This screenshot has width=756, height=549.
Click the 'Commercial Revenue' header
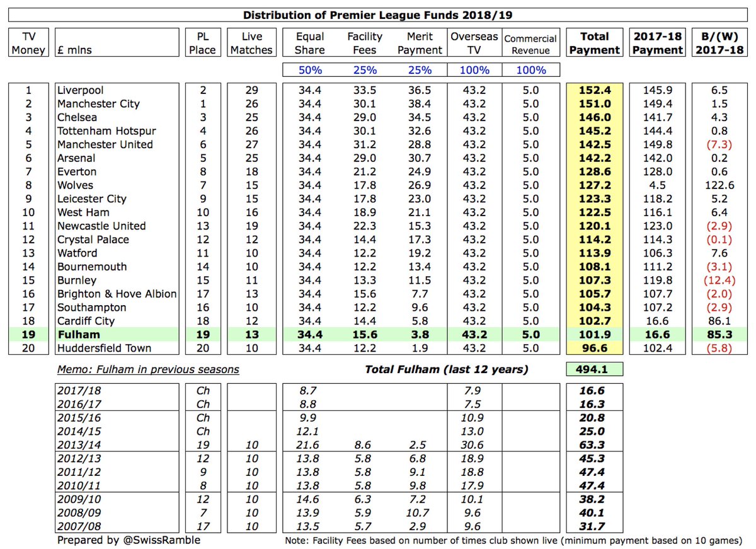(529, 45)
